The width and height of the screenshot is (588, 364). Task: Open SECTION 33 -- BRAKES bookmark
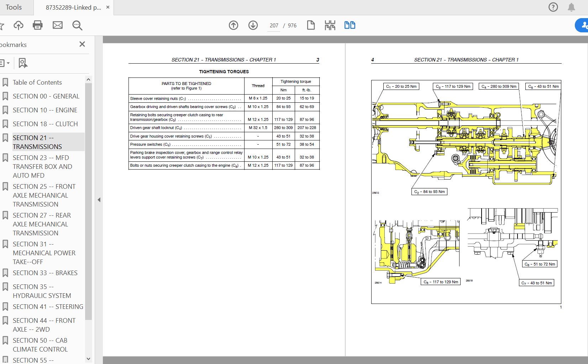[x=45, y=273]
